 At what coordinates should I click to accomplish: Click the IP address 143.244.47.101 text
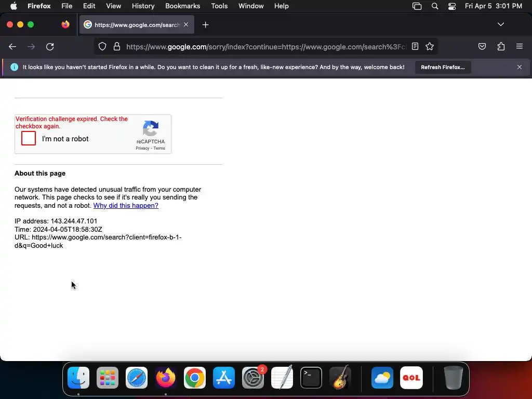tap(56, 221)
